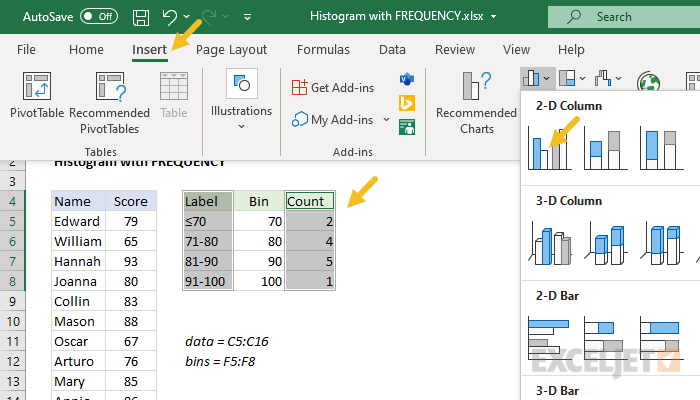Click Recommended PivotTables
Viewport: 700px width, 400px height.
[109, 103]
